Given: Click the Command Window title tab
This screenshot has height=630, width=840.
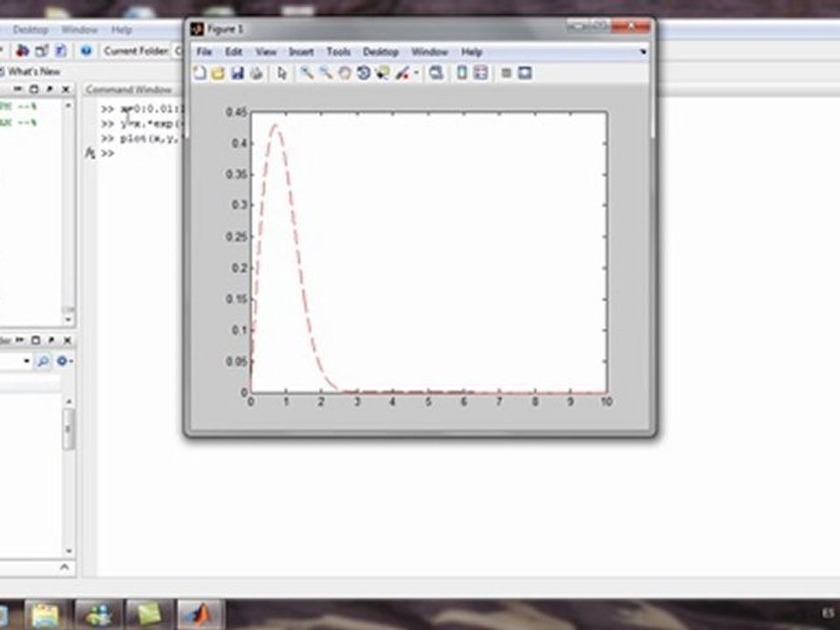Looking at the screenshot, I should pyautogui.click(x=129, y=89).
